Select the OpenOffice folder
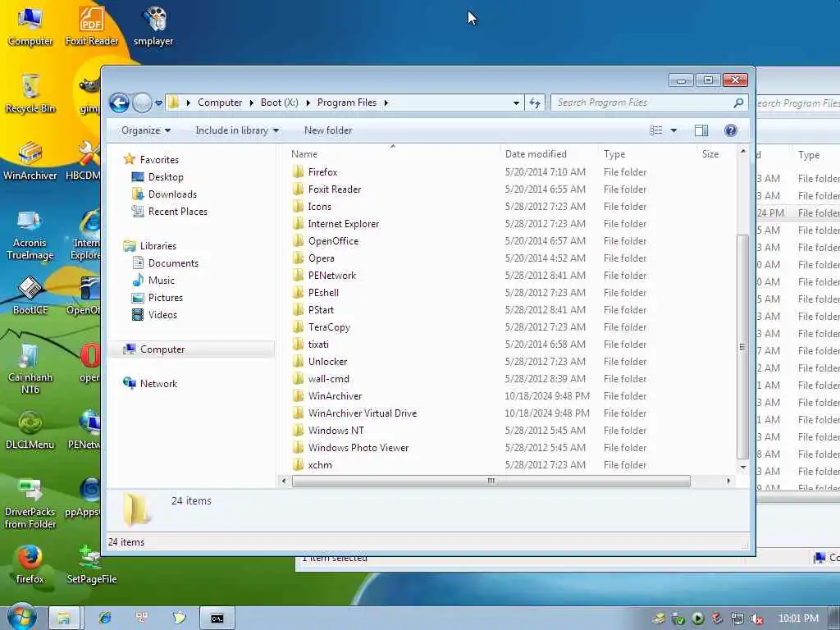Viewport: 840px width, 630px height. tap(333, 241)
